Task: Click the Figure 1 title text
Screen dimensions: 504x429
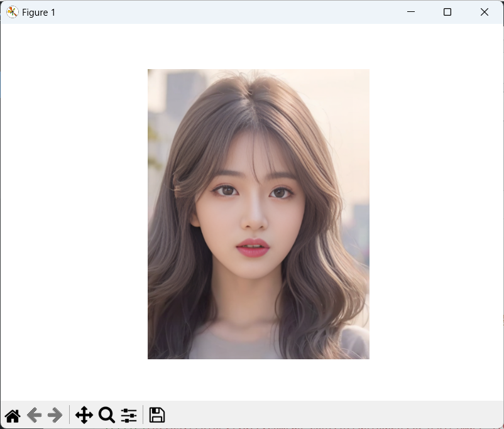Action: click(38, 13)
